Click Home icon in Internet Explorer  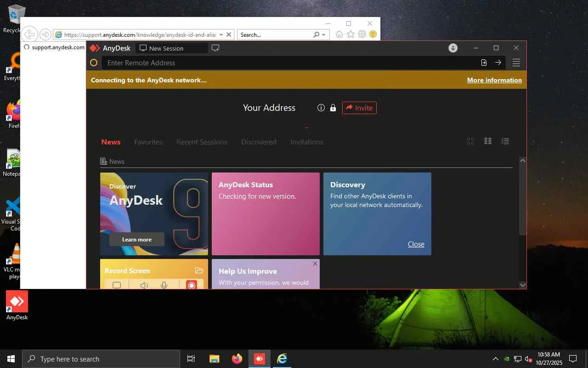pyautogui.click(x=339, y=34)
